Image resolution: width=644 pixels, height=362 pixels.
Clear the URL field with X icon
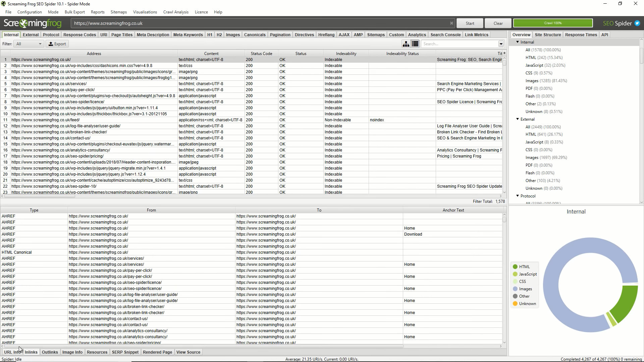(451, 23)
